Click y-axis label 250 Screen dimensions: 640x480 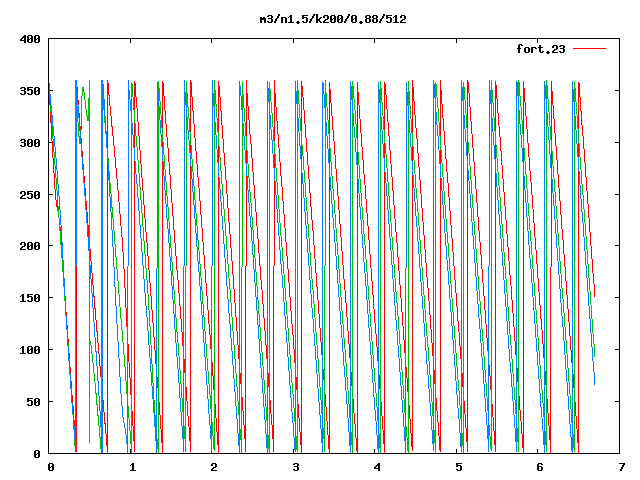pyautogui.click(x=30, y=195)
